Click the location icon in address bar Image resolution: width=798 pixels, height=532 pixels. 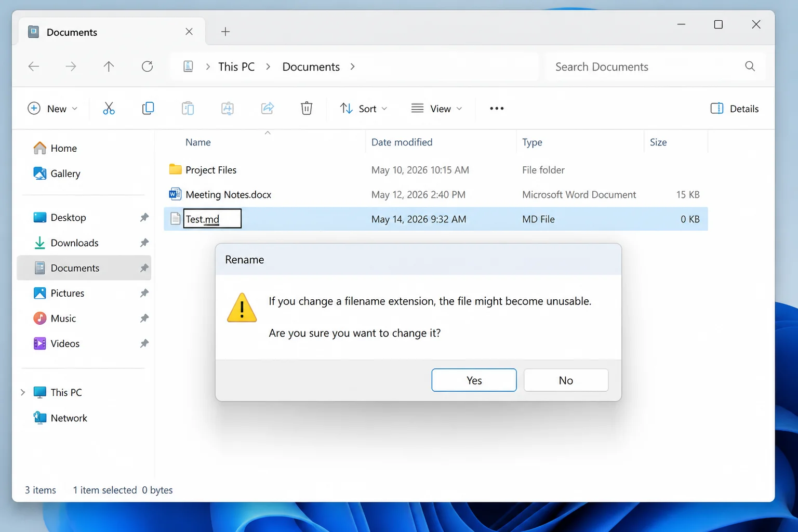click(x=189, y=66)
